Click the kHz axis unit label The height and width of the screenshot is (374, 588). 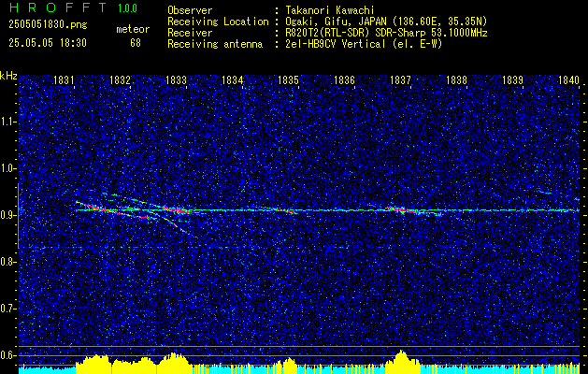[x=8, y=76]
